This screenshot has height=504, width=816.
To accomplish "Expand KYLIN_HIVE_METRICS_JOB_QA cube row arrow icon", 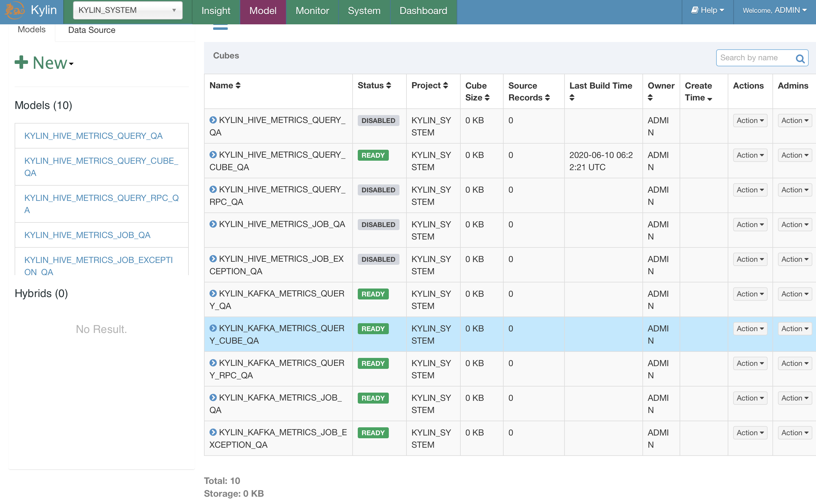I will point(213,224).
